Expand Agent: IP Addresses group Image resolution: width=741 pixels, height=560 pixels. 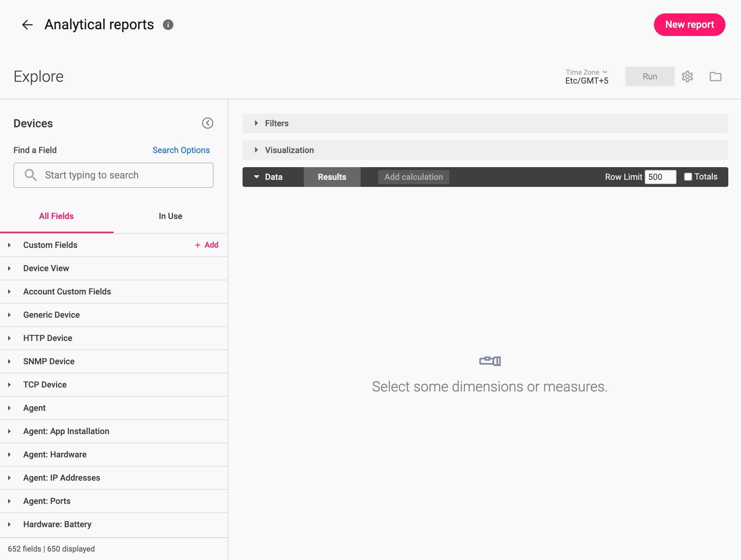114,478
